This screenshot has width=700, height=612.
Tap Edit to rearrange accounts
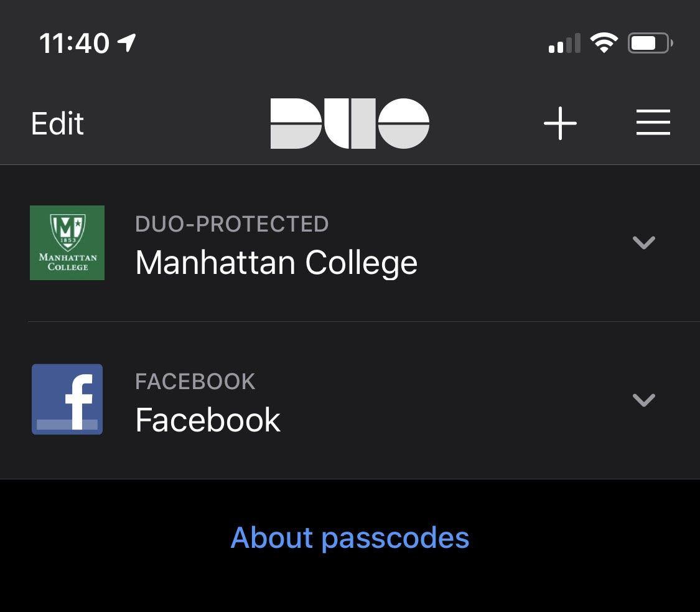point(57,123)
